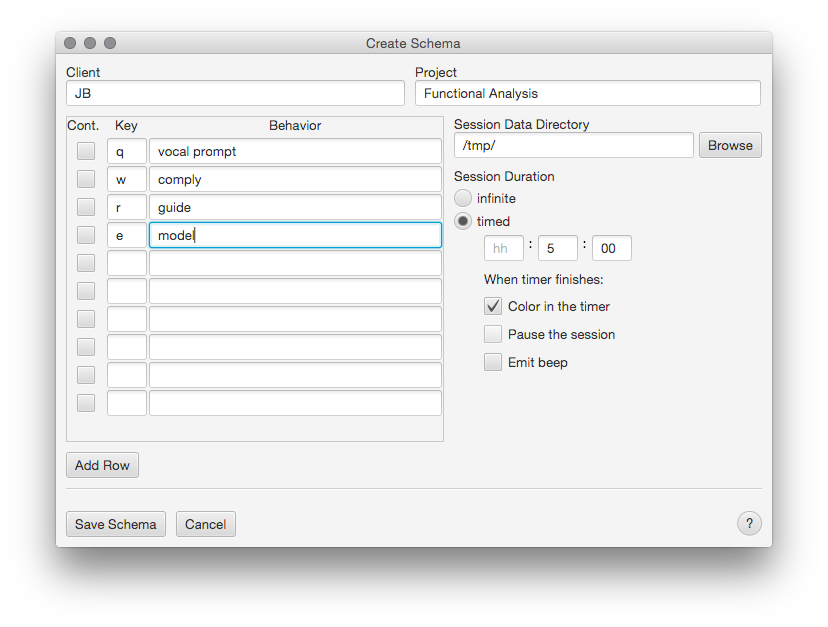Choose the timed session duration radio

(464, 221)
